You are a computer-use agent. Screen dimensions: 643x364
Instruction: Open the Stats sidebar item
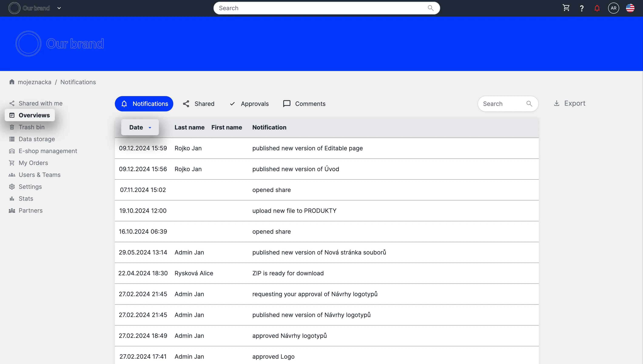[26, 199]
